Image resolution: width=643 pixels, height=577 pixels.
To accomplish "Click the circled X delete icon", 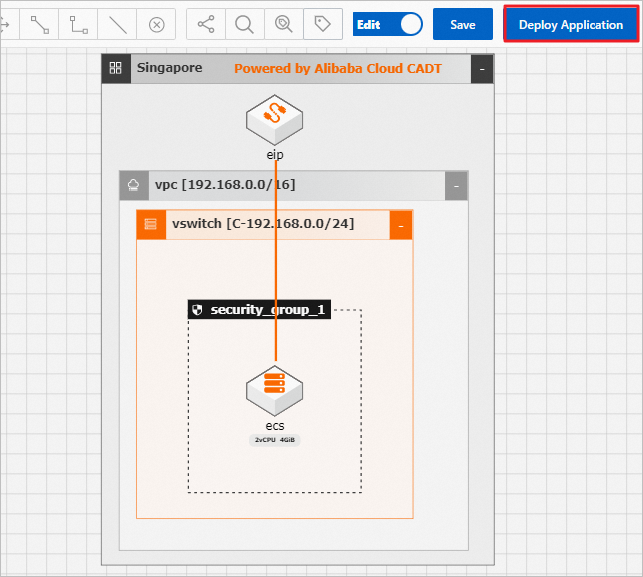I will pyautogui.click(x=156, y=25).
